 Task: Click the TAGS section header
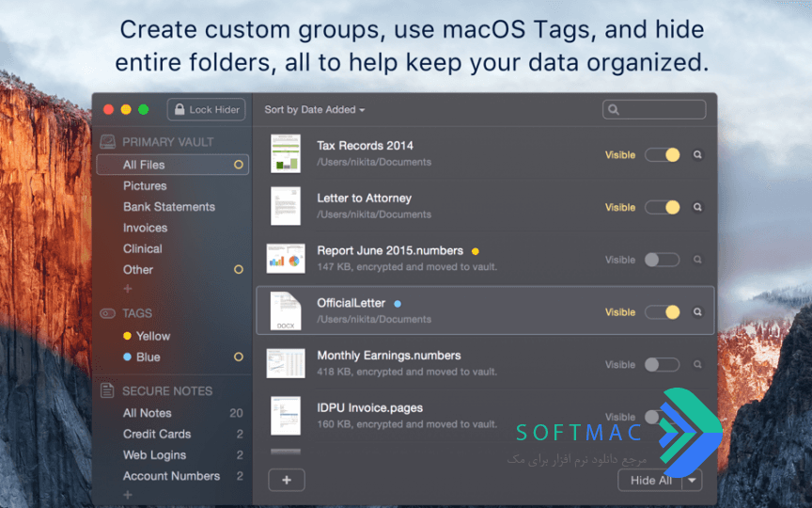(137, 313)
